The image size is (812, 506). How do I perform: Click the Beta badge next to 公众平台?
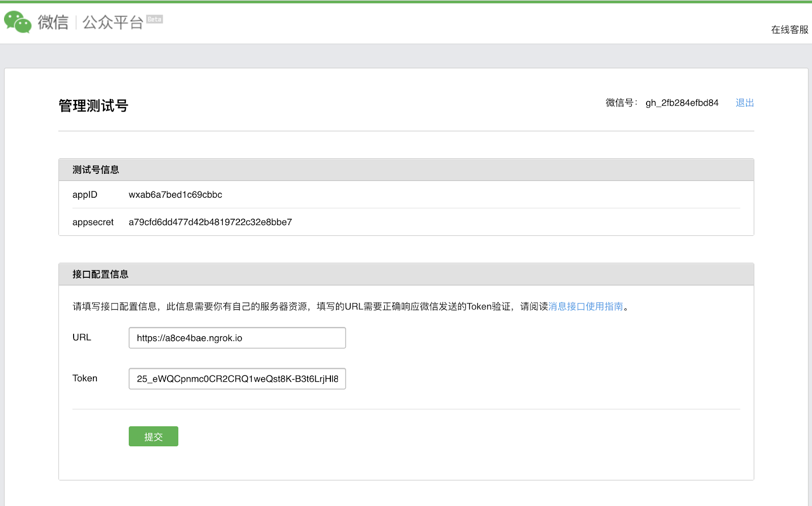coord(154,19)
